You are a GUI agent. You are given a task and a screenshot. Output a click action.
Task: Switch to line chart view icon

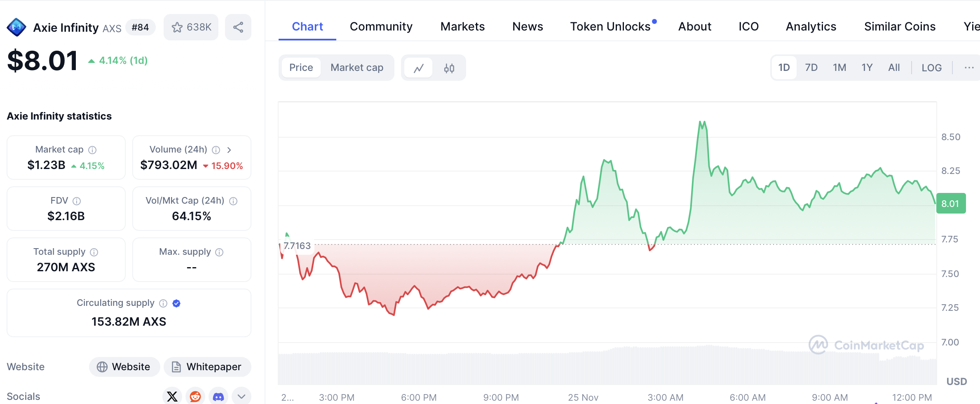pyautogui.click(x=419, y=68)
